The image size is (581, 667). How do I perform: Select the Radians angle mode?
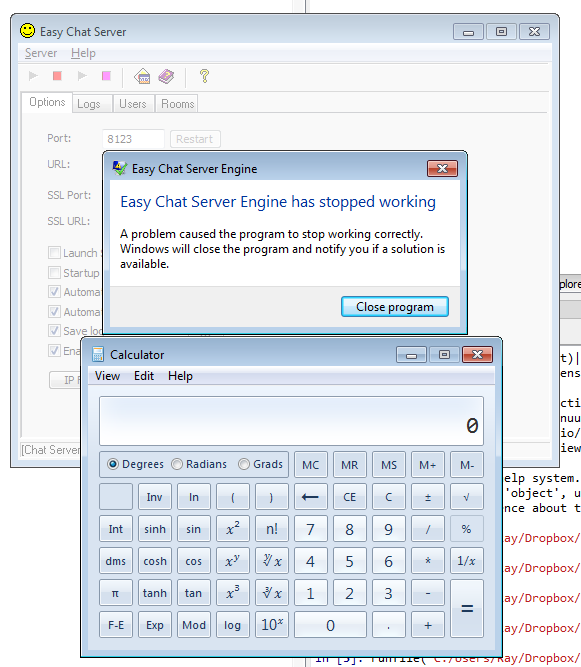tap(199, 464)
